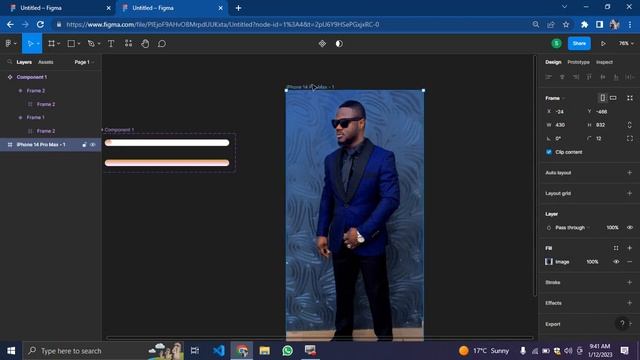Viewport: 640px width, 360px height.
Task: Select the Move tool
Action: coord(30,43)
